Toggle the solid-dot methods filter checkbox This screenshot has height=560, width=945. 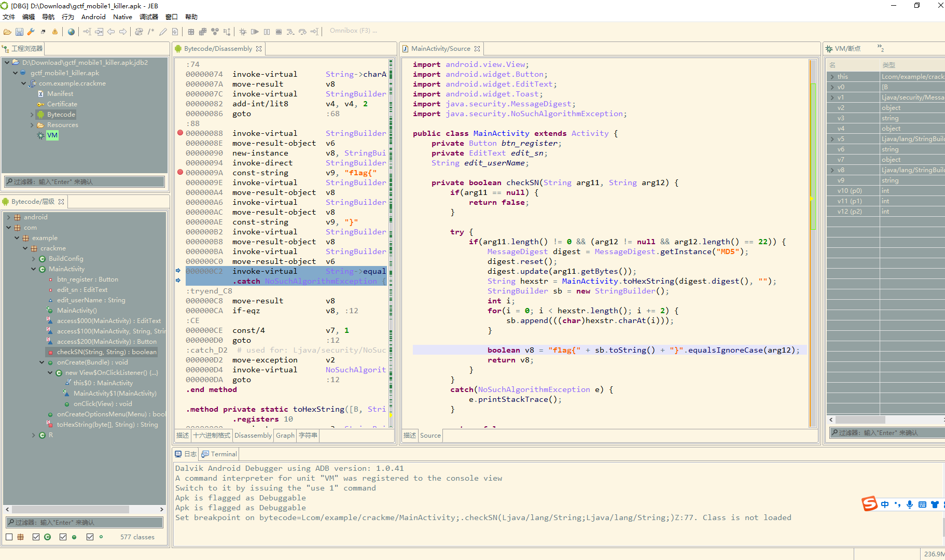pos(63,537)
